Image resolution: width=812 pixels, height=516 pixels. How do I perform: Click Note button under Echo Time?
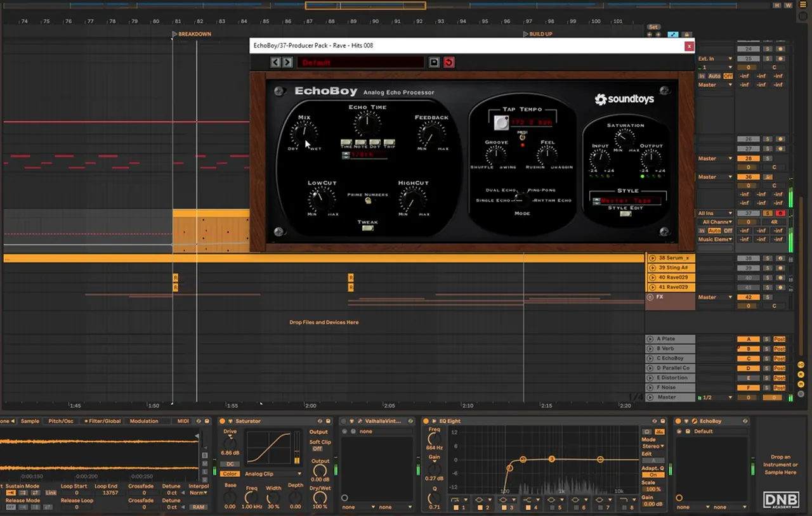click(x=360, y=143)
